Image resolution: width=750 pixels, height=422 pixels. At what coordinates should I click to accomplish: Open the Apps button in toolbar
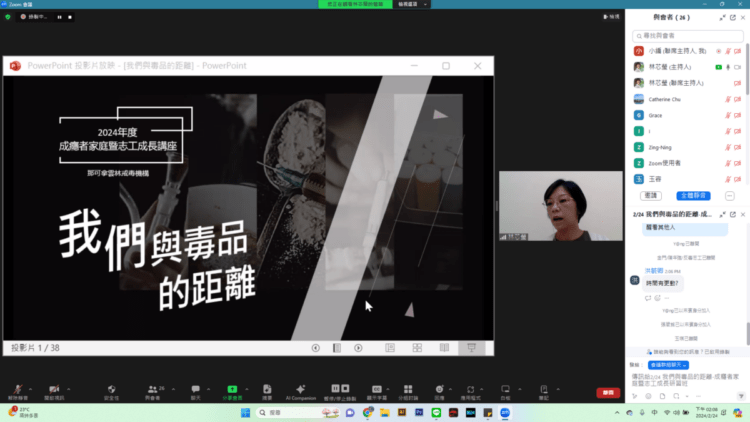click(471, 391)
